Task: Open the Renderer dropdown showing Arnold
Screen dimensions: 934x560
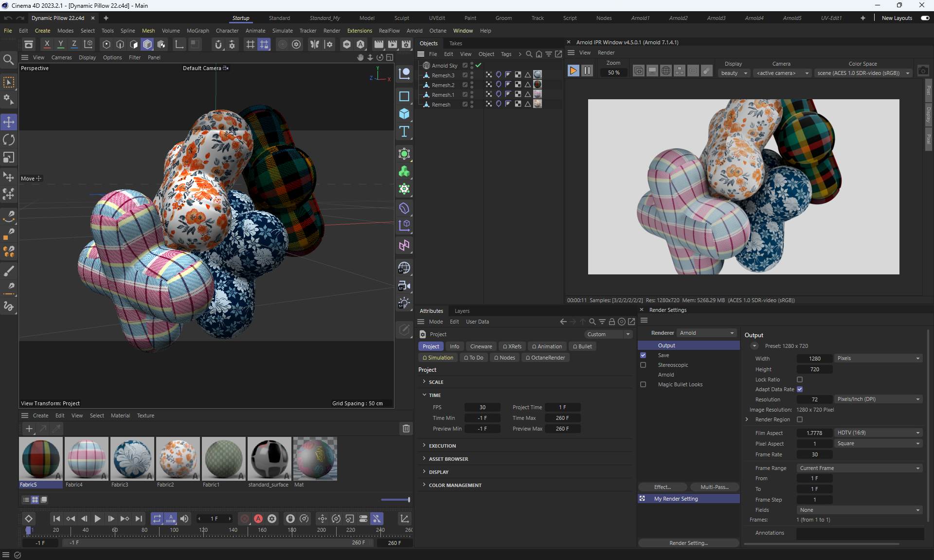Action: 706,333
